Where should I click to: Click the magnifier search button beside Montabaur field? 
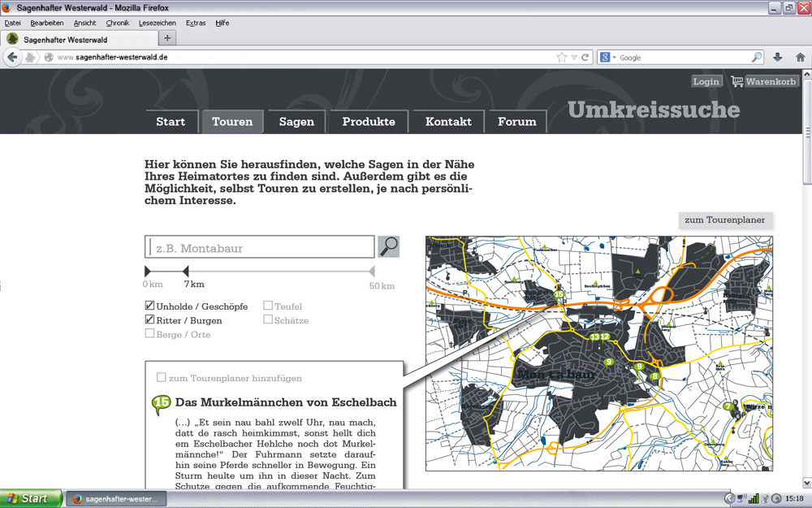[389, 246]
